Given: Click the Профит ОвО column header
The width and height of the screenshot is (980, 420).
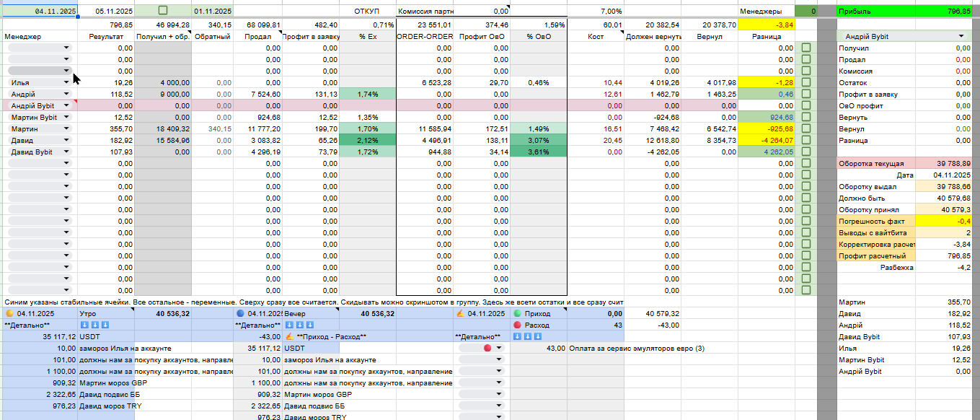Looking at the screenshot, I should coord(482,36).
